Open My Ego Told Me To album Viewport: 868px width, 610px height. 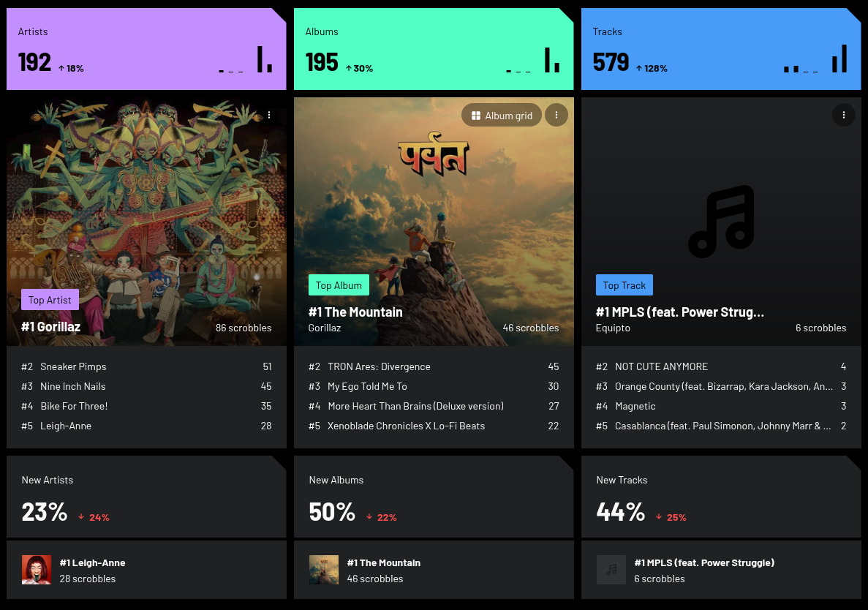coord(367,386)
